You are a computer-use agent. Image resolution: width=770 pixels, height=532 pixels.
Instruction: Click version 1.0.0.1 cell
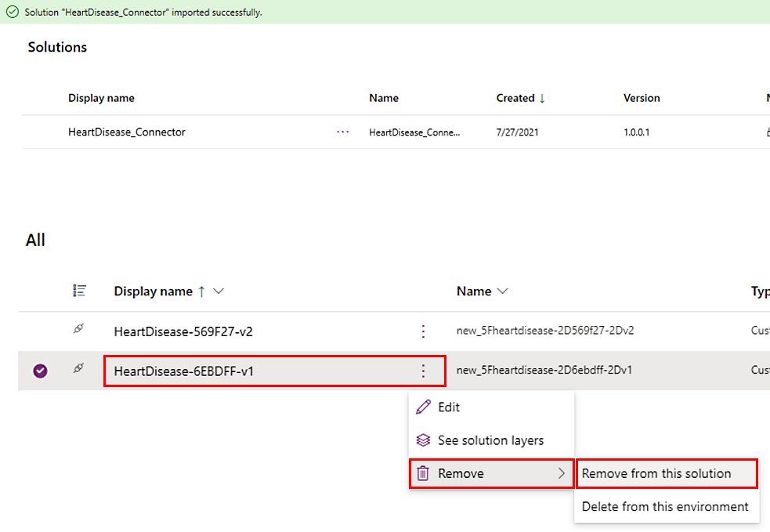pyautogui.click(x=636, y=132)
